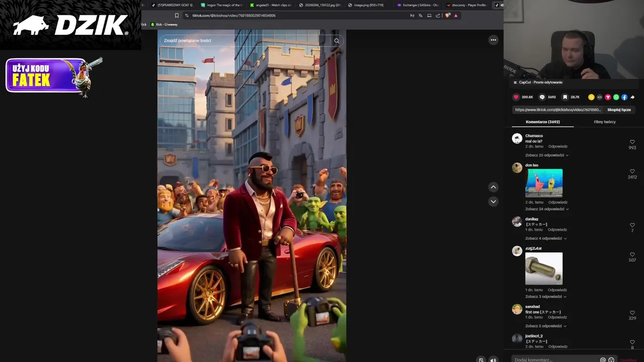
Task: Open the 'angela35 - Watch clips' browser tab
Action: coord(271,5)
